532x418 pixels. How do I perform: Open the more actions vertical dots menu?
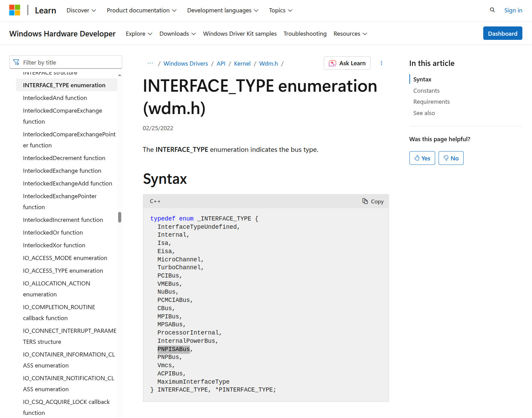381,63
